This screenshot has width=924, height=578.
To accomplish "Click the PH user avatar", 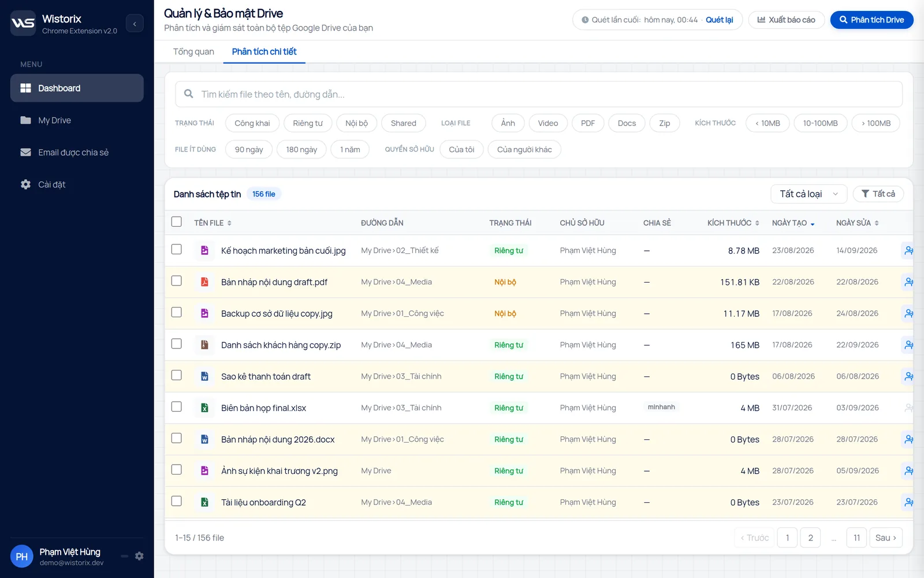I will pos(22,557).
